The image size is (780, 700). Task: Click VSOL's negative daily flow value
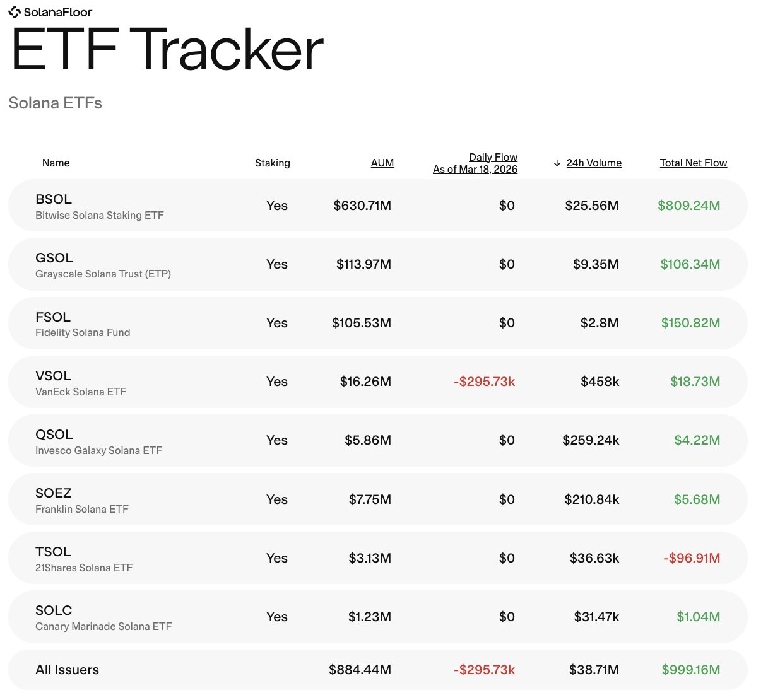point(484,382)
